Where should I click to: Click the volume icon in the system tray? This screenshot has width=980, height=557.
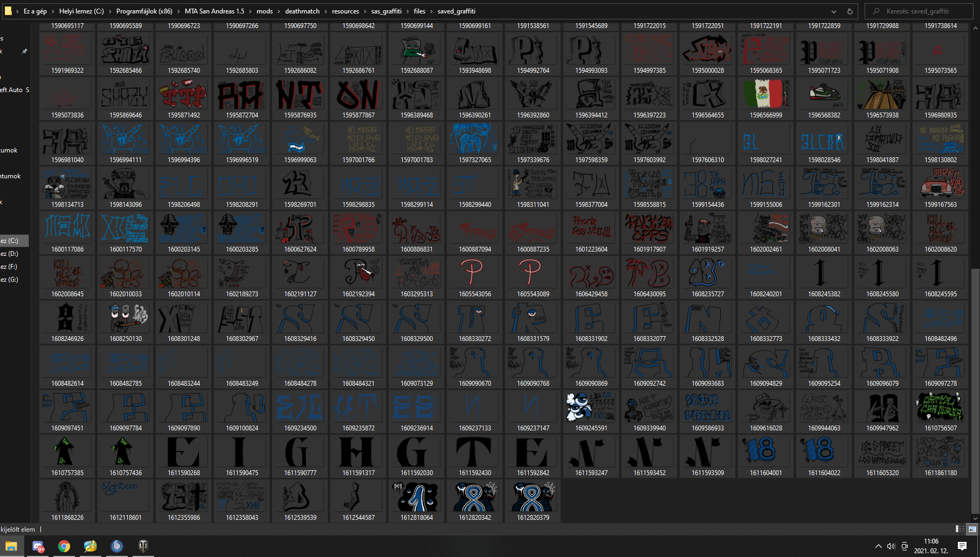point(891,546)
